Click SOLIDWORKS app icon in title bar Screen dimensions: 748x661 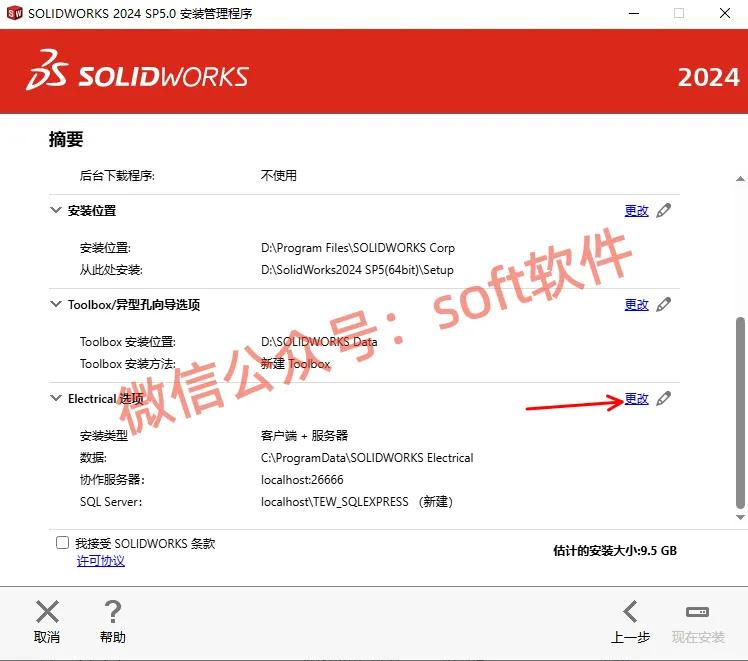[15, 13]
